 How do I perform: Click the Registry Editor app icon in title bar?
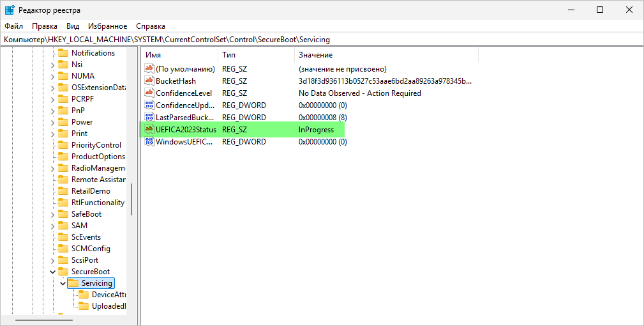[x=10, y=10]
